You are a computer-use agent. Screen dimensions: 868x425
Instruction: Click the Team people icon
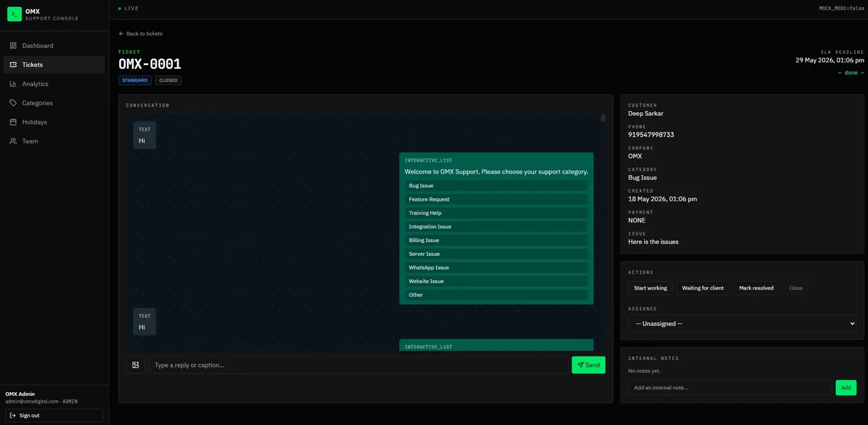coord(13,142)
